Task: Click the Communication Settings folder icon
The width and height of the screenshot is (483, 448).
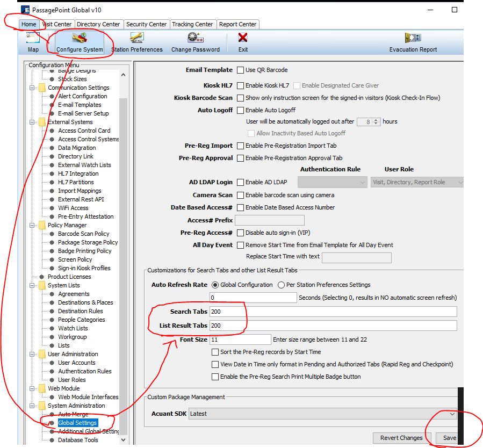Action: click(x=42, y=88)
